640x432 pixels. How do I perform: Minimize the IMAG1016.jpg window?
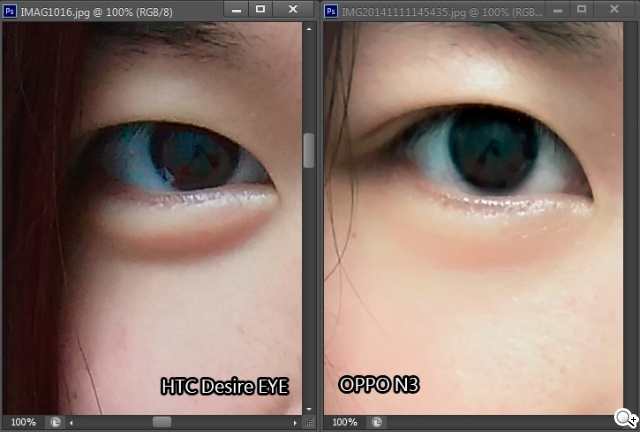click(x=236, y=9)
